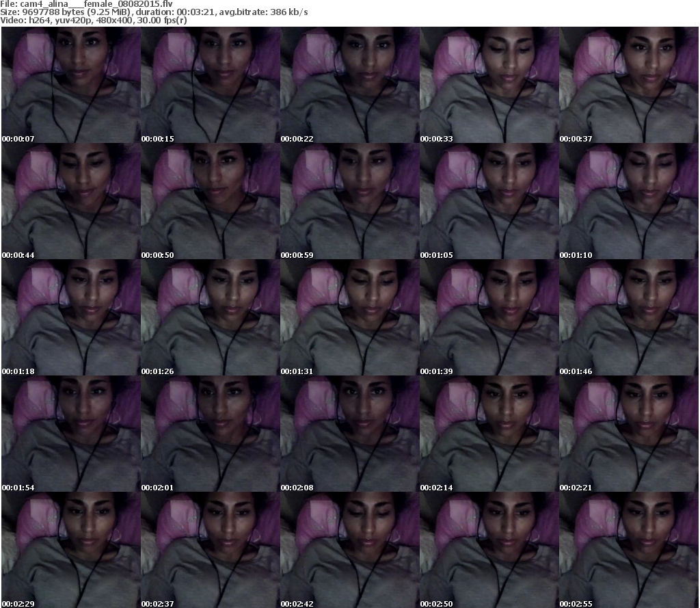Select the thumbnail timestamped 00:00:15
The width and height of the screenshot is (700, 608).
pos(211,85)
